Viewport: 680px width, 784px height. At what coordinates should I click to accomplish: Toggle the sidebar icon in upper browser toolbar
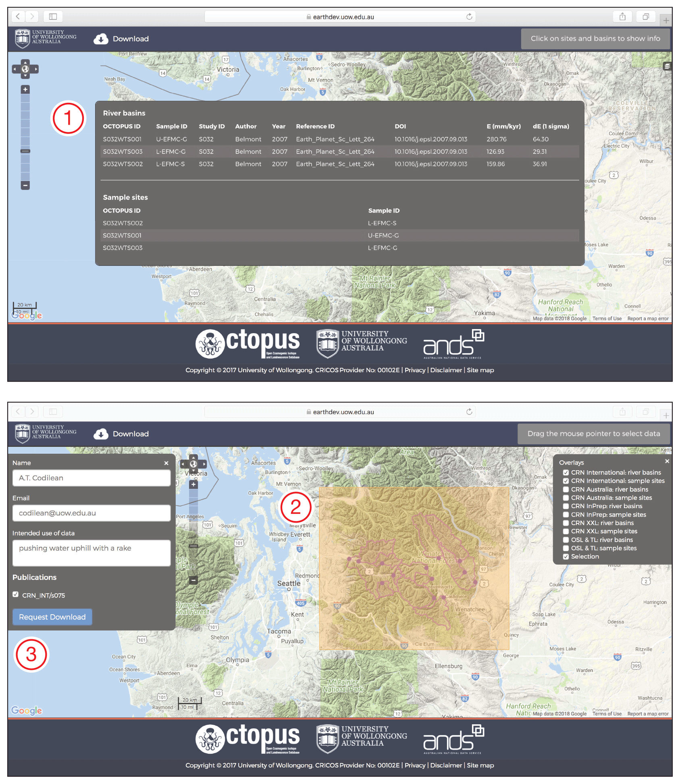(x=53, y=17)
